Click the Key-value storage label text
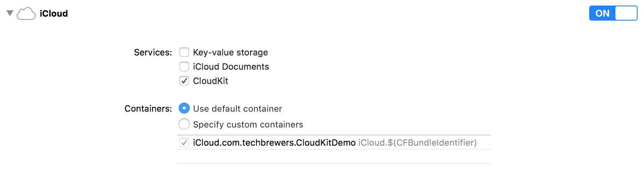Image resolution: width=644 pixels, height=175 pixels. (230, 52)
